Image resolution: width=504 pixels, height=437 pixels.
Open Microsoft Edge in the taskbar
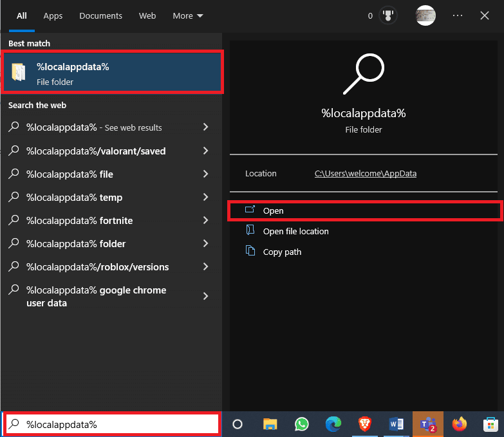333,424
